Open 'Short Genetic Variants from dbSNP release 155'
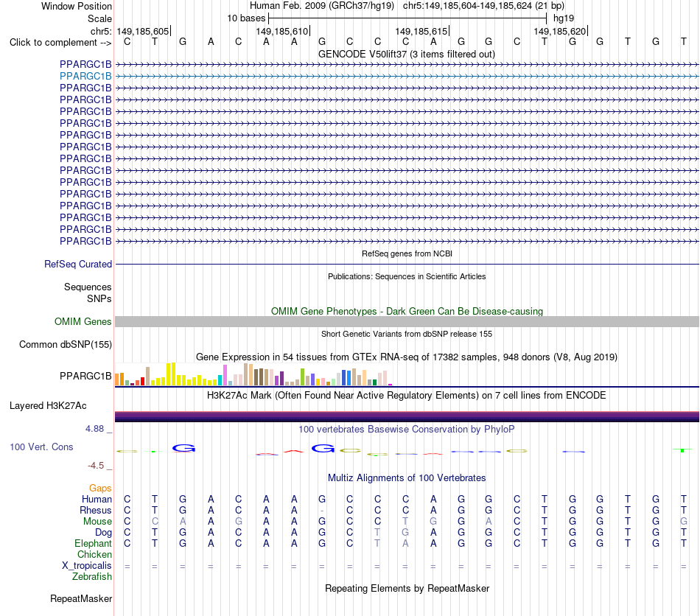700x616 pixels. (407, 334)
